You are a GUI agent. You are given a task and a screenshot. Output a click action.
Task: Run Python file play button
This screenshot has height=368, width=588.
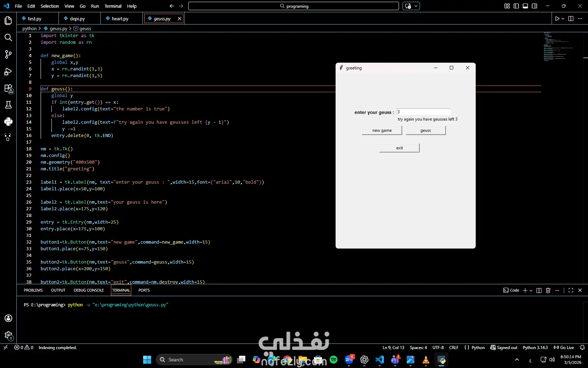pyautogui.click(x=557, y=19)
